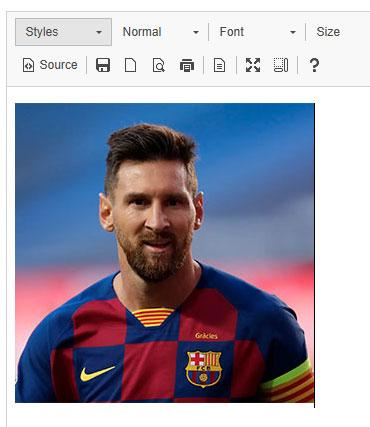Click the Source code page icon
Image resolution: width=370 pixels, height=427 pixels.
tap(28, 65)
